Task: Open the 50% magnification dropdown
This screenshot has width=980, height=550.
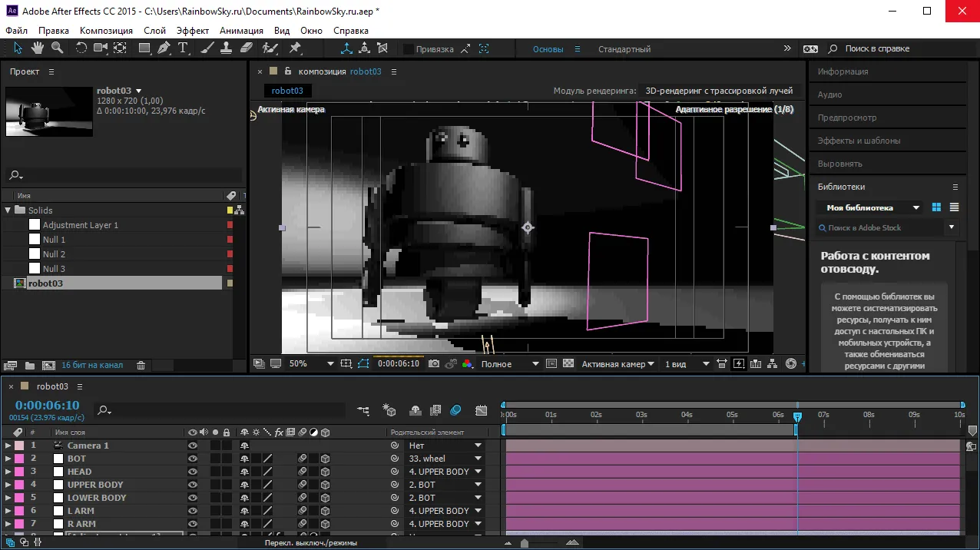Action: (x=330, y=364)
